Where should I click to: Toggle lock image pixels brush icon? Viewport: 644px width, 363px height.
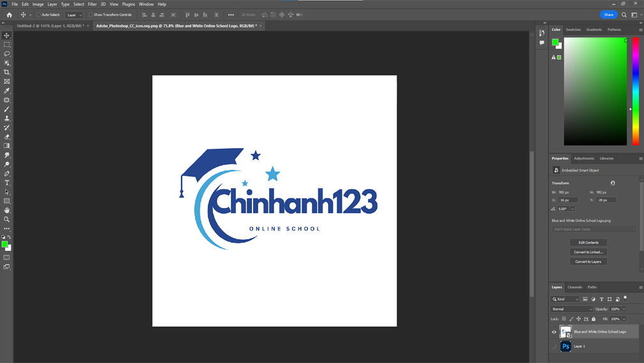tap(571, 319)
